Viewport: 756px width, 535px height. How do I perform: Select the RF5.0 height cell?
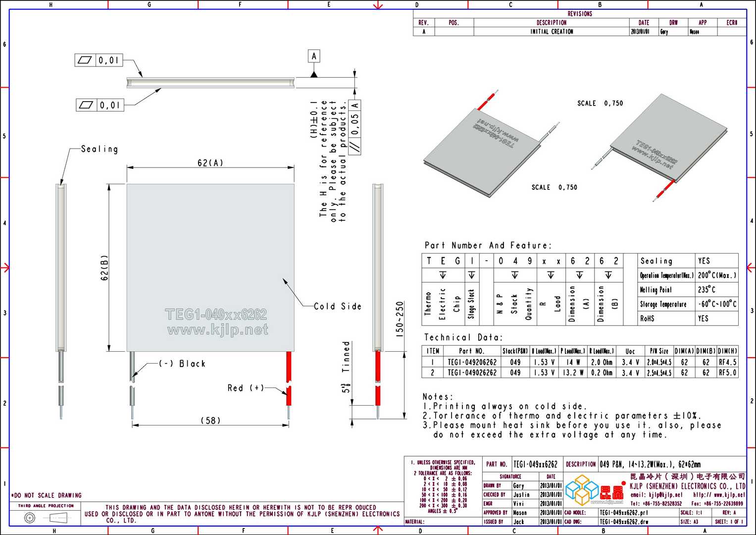pos(727,373)
